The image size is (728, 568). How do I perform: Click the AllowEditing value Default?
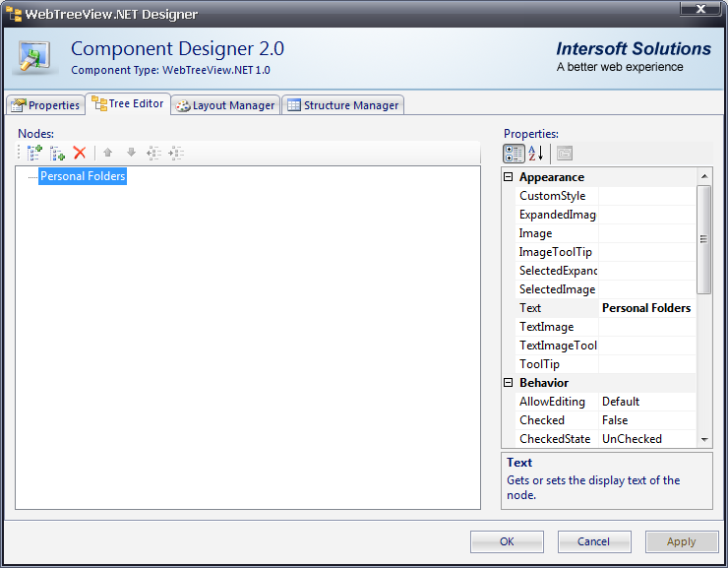[647, 402]
